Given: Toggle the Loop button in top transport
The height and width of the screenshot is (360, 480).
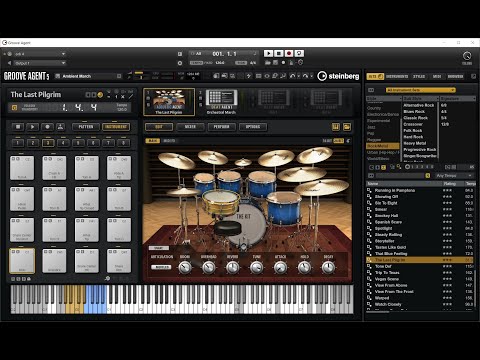Looking at the screenshot, I should pyautogui.click(x=299, y=53).
